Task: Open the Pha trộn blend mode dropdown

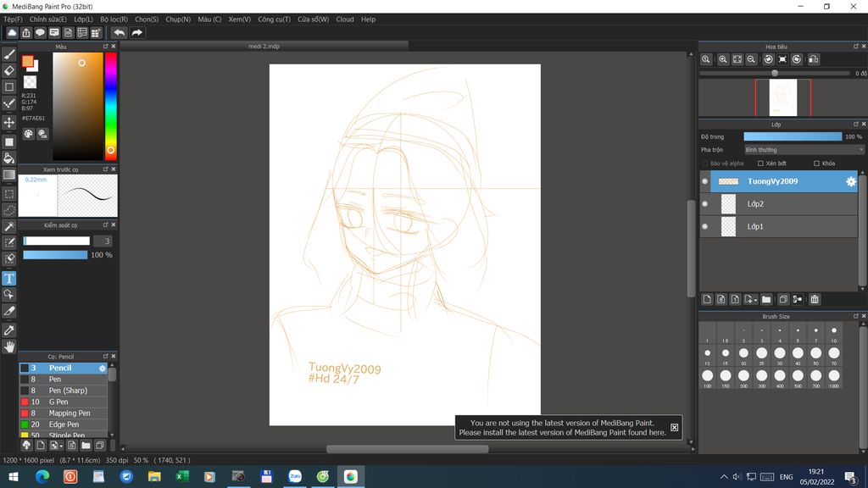Action: click(x=804, y=150)
